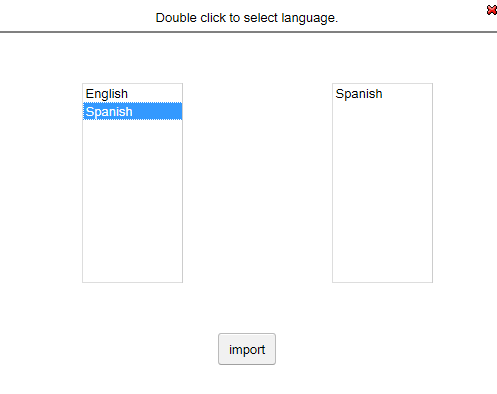Pick the blue-highlighted Spanish option
497x394 pixels.
132,111
